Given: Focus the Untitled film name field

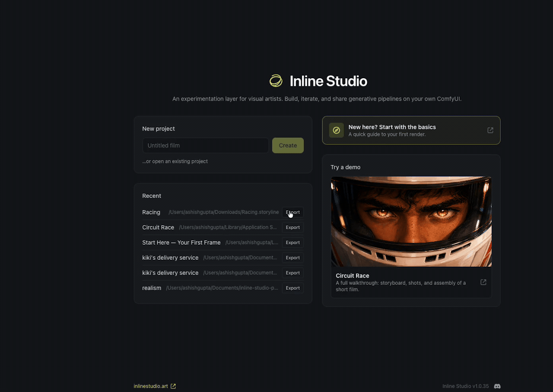Looking at the screenshot, I should tap(206, 146).
